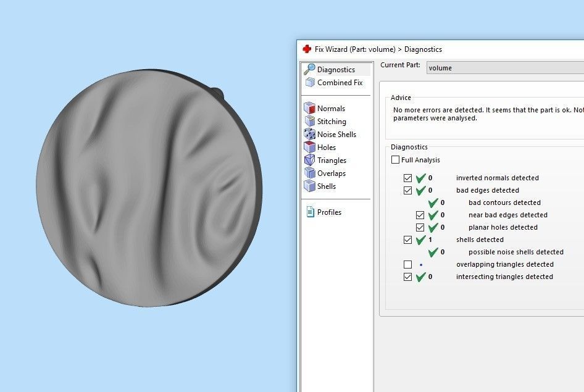
Task: Open the Diagnostics magnifier icon
Action: tap(309, 69)
